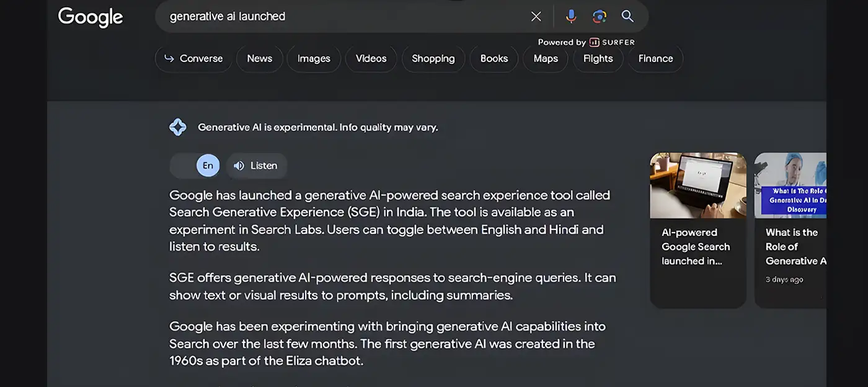Select the Converse arrow icon
This screenshot has width=868, height=387.
click(x=169, y=58)
